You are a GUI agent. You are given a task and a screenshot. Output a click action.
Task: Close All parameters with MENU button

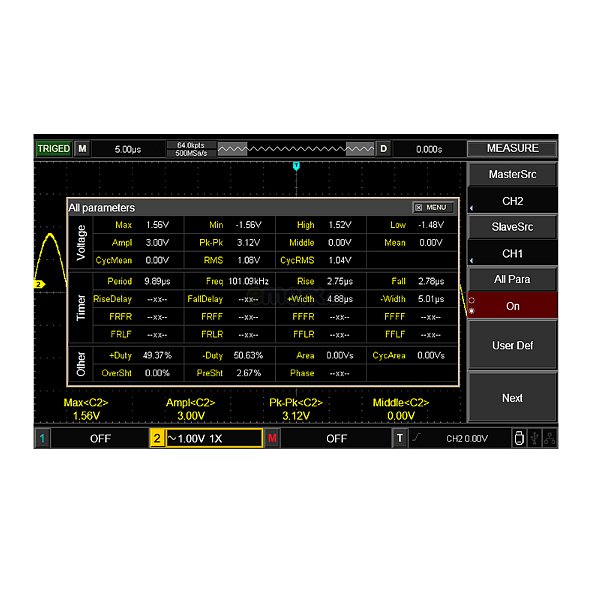tap(433, 207)
